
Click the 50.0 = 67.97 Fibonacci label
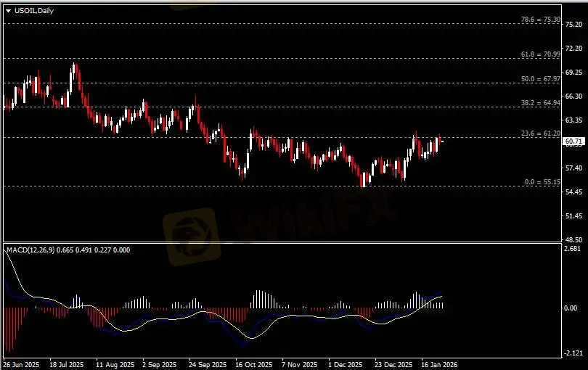point(542,79)
